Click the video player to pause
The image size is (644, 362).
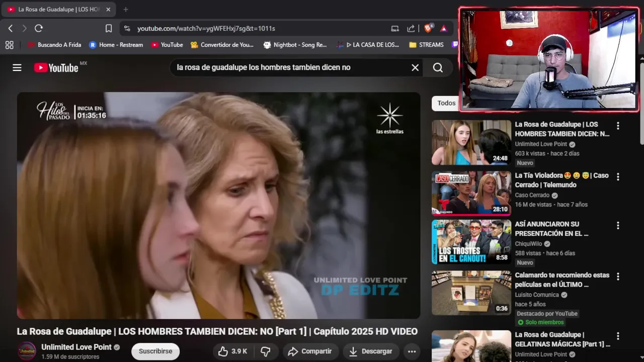click(218, 205)
